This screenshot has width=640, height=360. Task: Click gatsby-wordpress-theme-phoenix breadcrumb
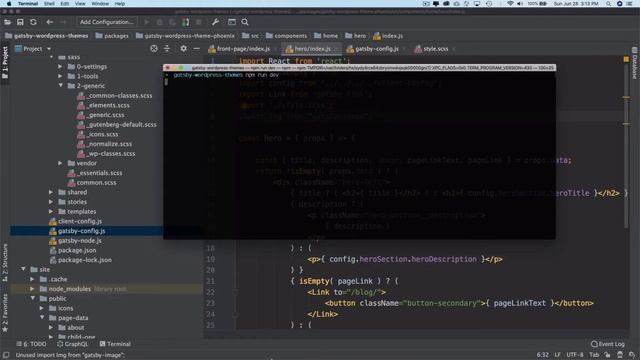click(x=185, y=36)
